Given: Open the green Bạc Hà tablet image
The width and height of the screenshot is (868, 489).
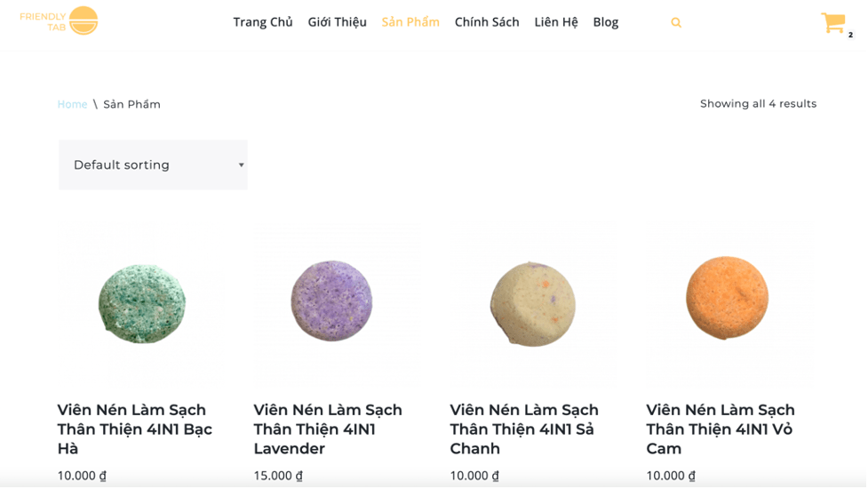Looking at the screenshot, I should (142, 303).
